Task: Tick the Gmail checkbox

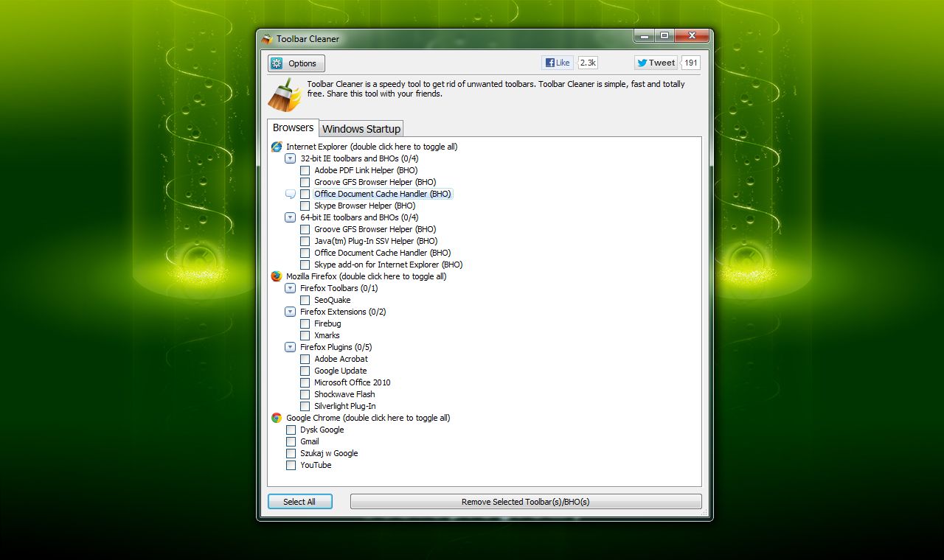Action: (291, 441)
